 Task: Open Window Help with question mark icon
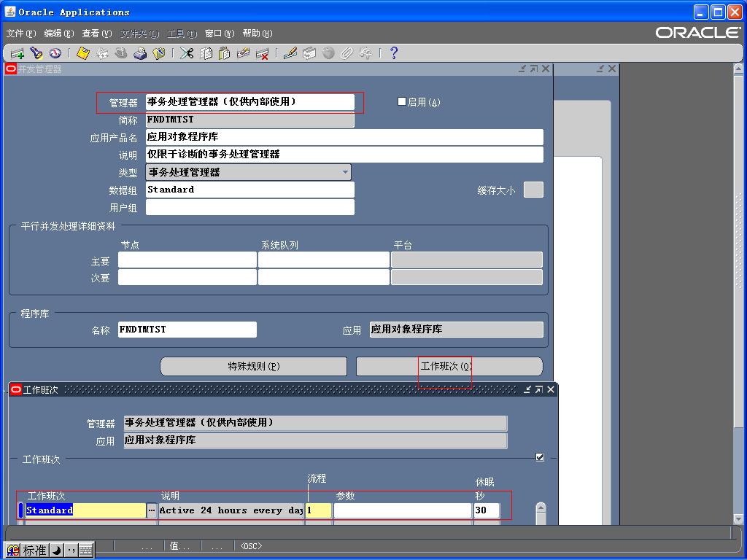pos(393,53)
